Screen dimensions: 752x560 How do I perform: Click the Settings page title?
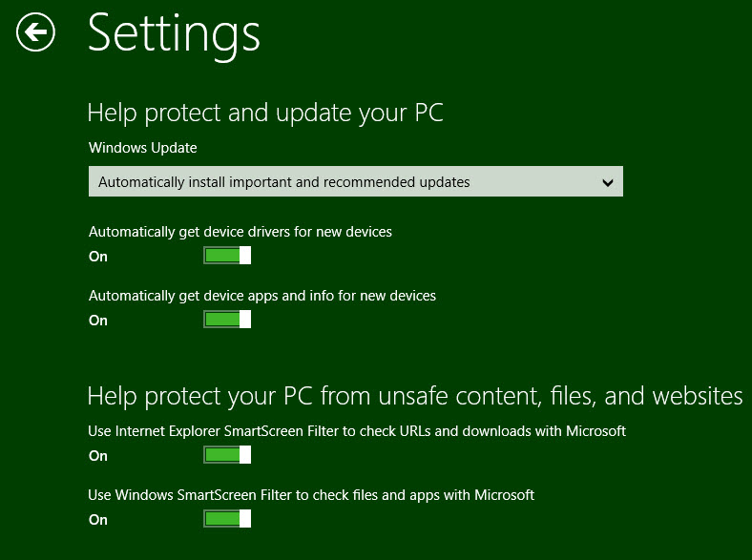click(x=174, y=33)
